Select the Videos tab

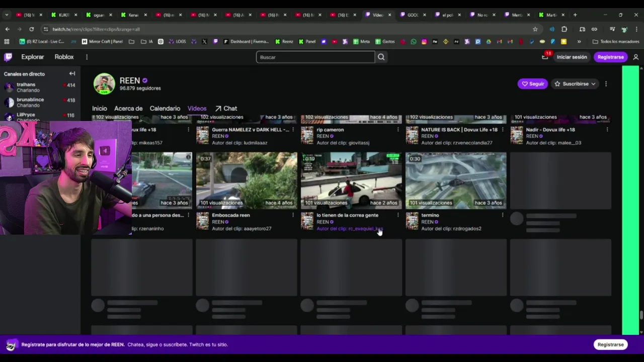coord(197,108)
